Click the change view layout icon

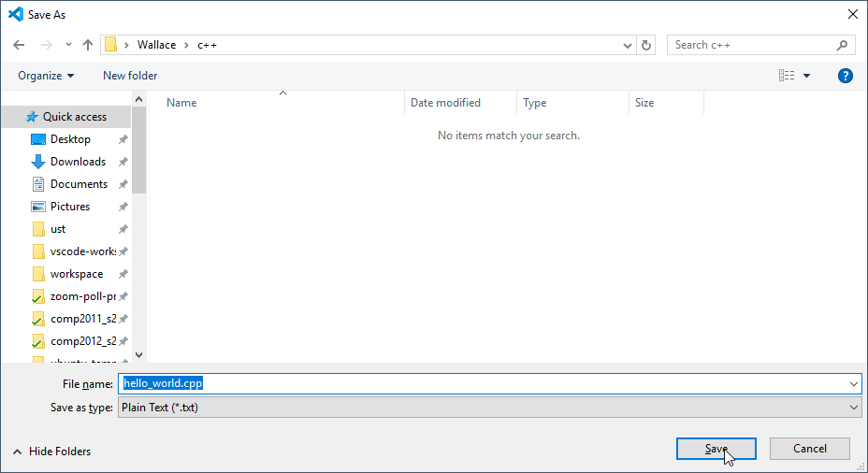787,76
